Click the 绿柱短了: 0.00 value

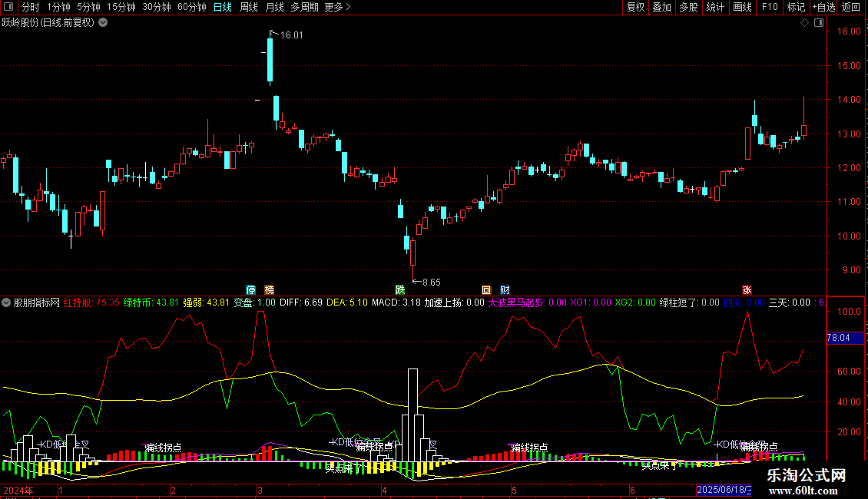pos(689,302)
